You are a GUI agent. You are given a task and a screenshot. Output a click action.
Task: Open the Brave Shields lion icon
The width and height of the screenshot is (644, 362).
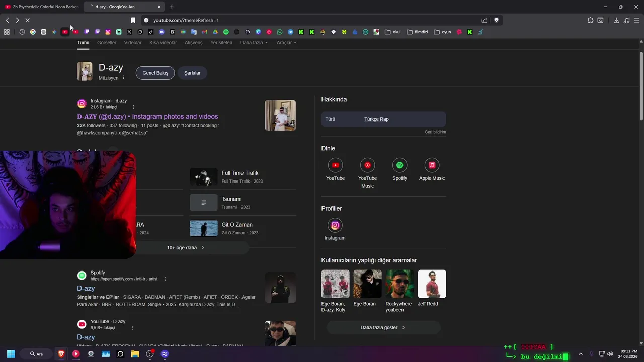click(496, 20)
